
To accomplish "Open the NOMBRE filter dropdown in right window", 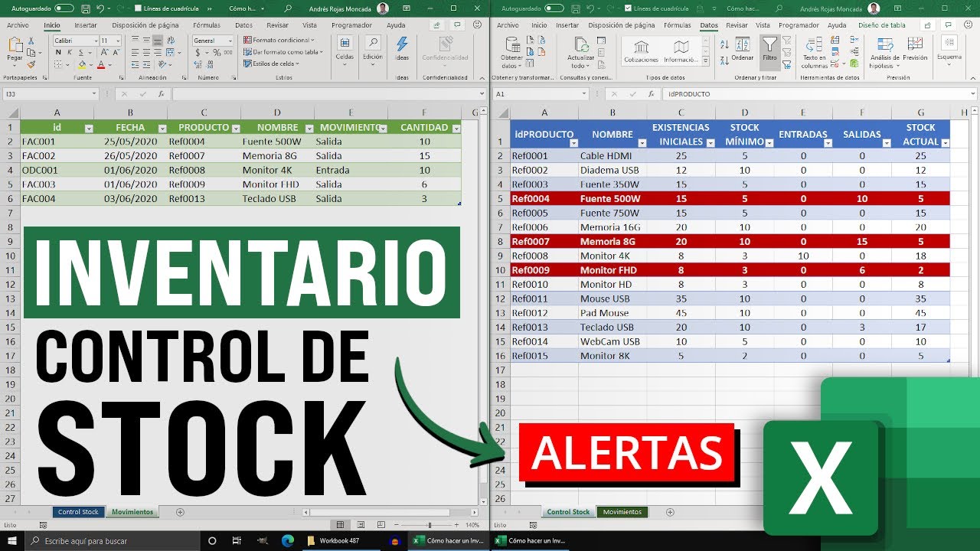I will coord(640,142).
